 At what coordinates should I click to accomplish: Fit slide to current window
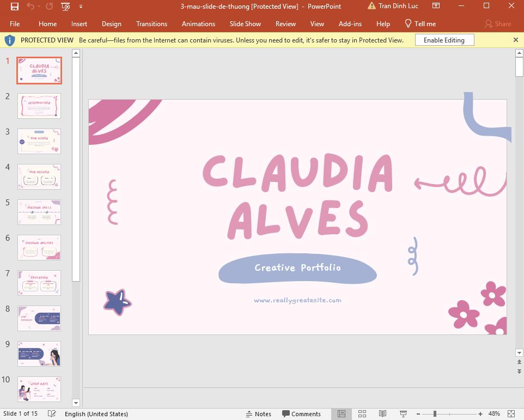(511, 414)
